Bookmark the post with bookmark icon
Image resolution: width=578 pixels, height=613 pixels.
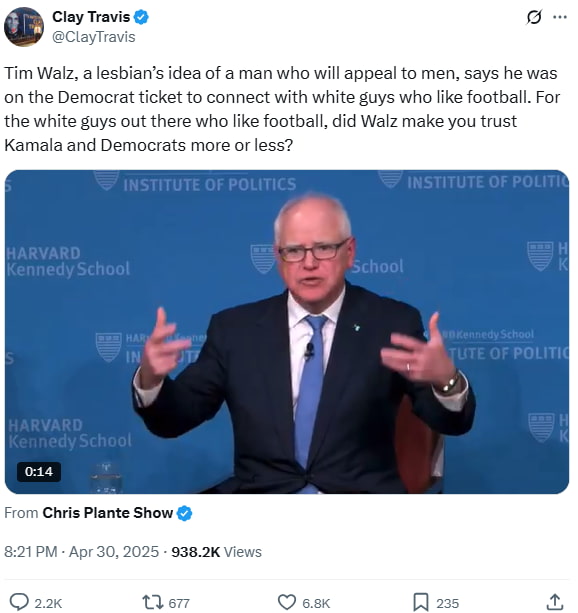coord(421,602)
